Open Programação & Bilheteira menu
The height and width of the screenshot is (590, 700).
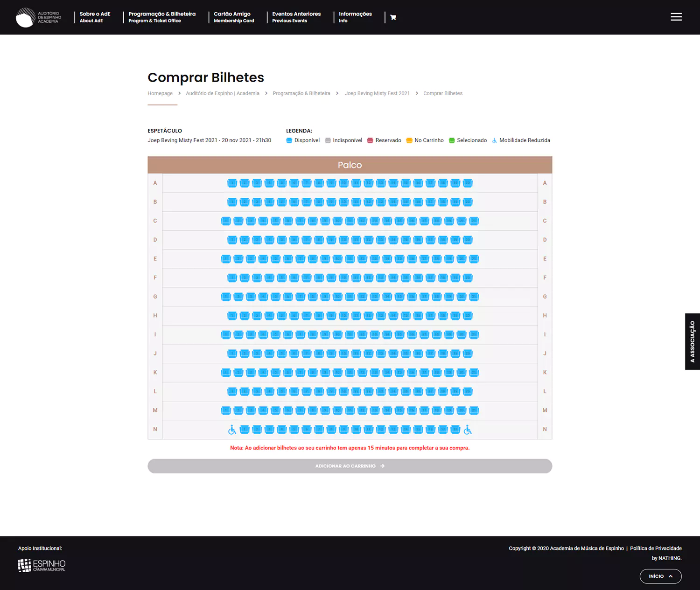click(x=162, y=17)
